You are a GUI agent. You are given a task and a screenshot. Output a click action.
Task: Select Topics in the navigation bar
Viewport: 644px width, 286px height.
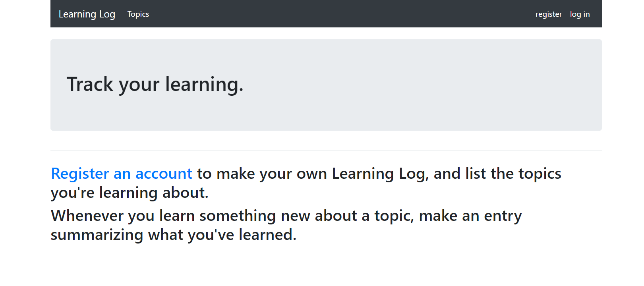point(138,14)
